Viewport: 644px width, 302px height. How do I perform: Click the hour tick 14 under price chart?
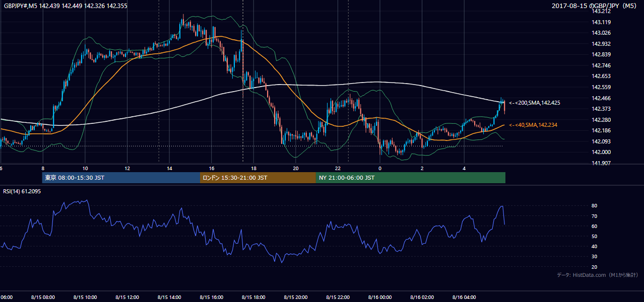pyautogui.click(x=169, y=169)
